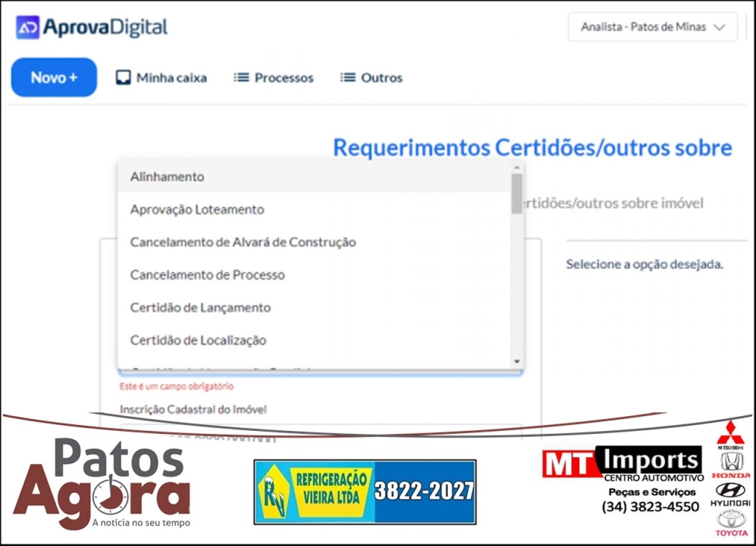This screenshot has height=546, width=756.
Task: Click the Inscrição Cadastral do Imóvel label
Action: coord(193,409)
